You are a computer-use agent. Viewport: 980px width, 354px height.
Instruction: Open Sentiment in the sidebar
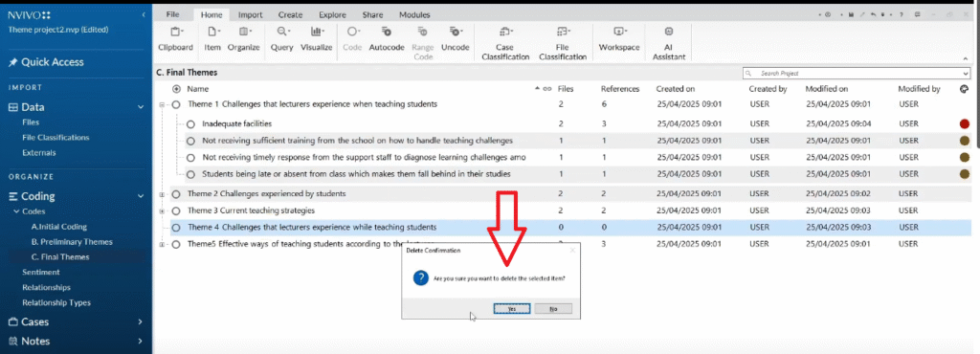click(x=40, y=273)
